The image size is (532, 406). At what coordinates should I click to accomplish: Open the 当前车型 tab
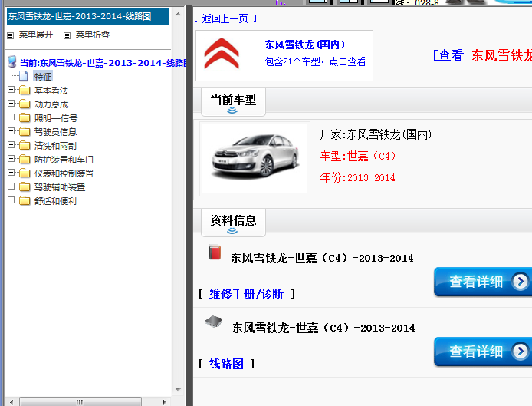click(x=233, y=102)
